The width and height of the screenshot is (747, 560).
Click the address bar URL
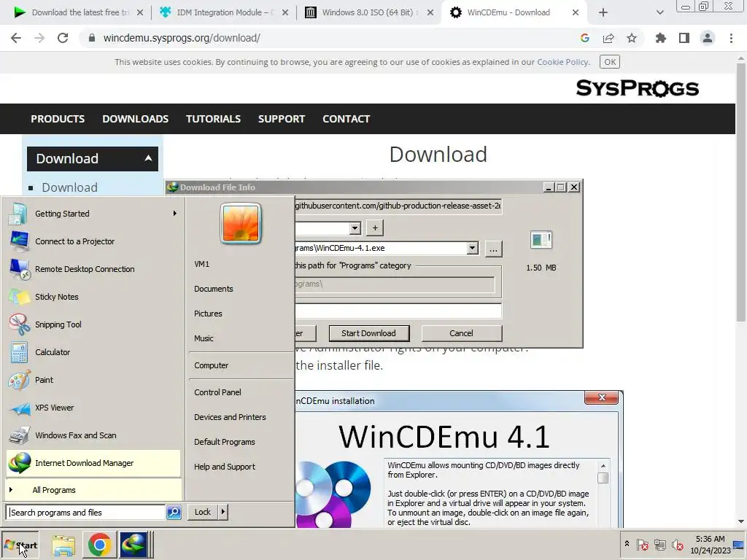[x=182, y=38]
